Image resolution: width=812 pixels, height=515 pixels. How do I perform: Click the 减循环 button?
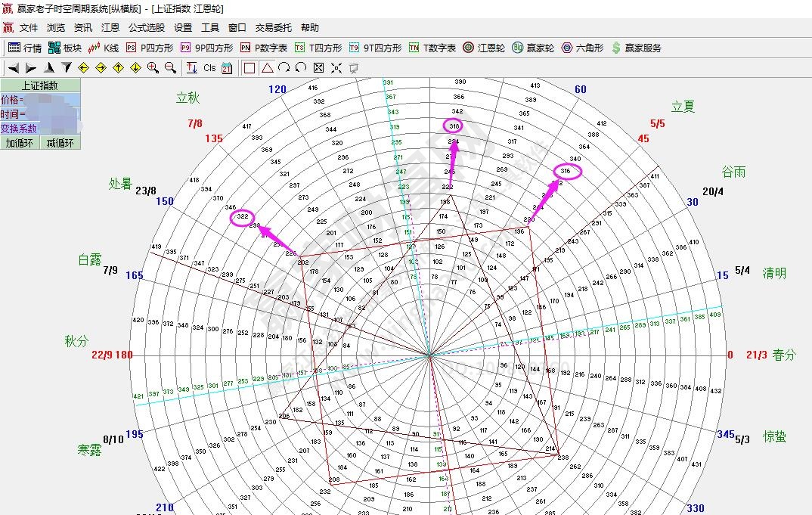(60, 143)
